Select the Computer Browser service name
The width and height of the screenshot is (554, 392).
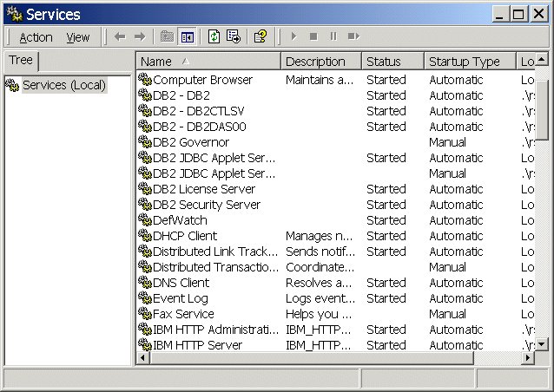point(203,80)
